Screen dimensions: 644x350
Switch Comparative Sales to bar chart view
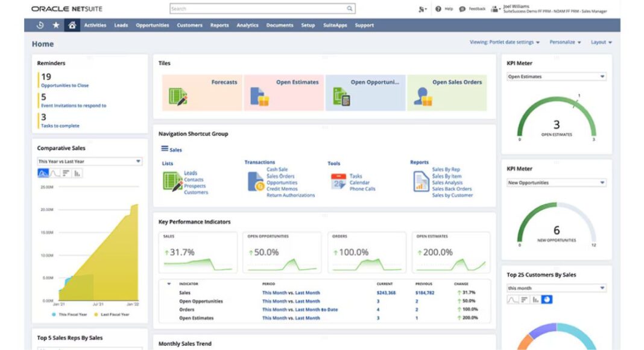tap(77, 174)
